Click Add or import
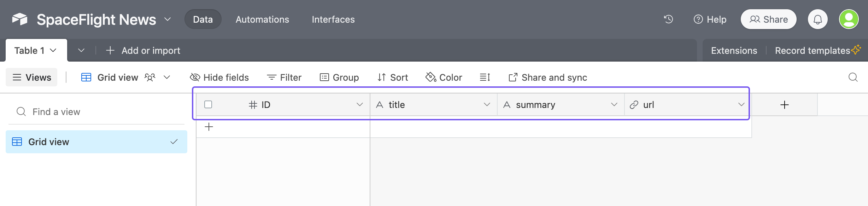The image size is (868, 206). [x=143, y=51]
